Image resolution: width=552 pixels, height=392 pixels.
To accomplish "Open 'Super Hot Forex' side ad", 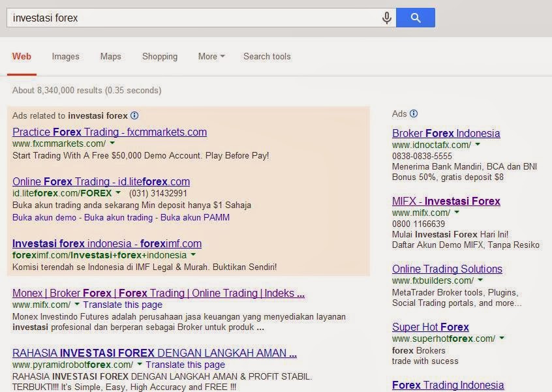I will point(431,327).
